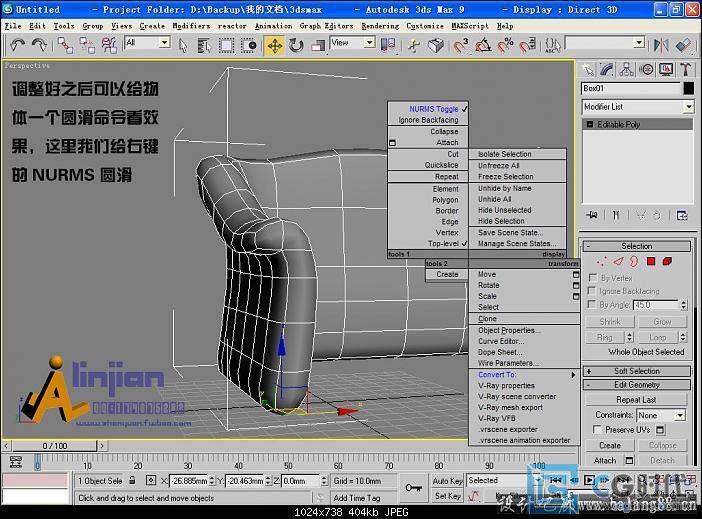The width and height of the screenshot is (702, 519).
Task: Choose Object Properties in quad menu
Action: (x=509, y=330)
